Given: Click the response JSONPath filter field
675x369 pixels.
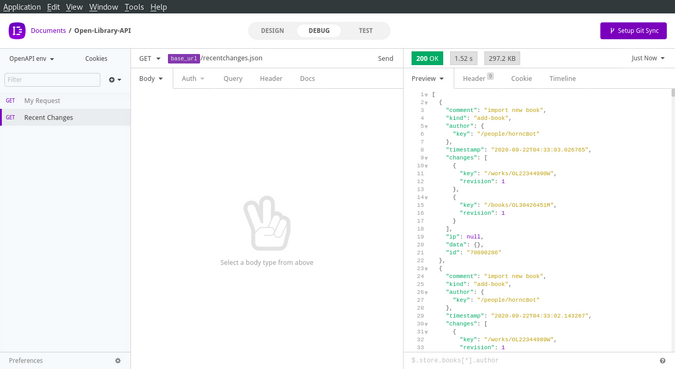Looking at the screenshot, I should [x=532, y=360].
